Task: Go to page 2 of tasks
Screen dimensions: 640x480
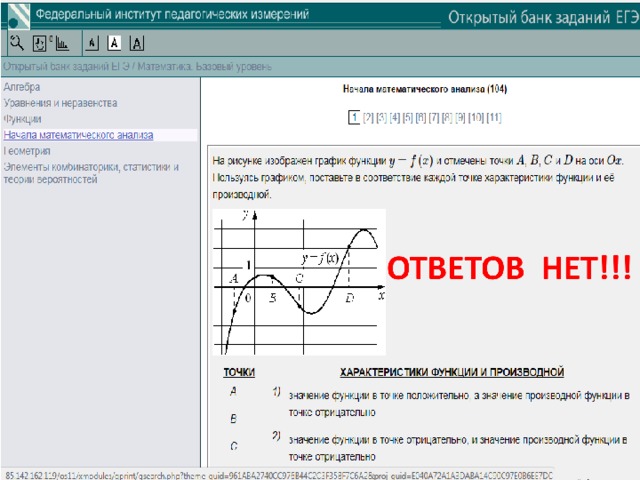Action: click(368, 118)
